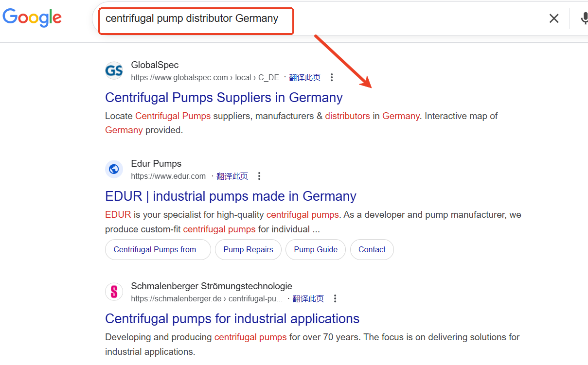Open 'Centrifugal pumps for industrial applications' result

(232, 319)
